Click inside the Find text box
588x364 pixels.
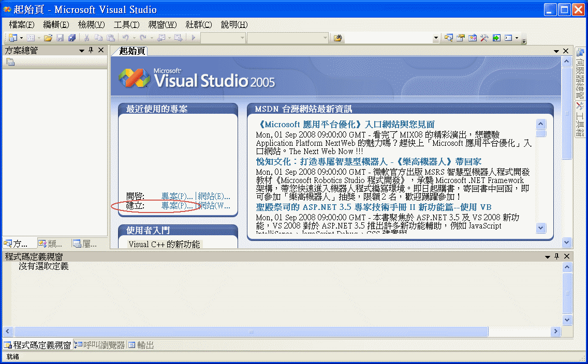[388, 38]
